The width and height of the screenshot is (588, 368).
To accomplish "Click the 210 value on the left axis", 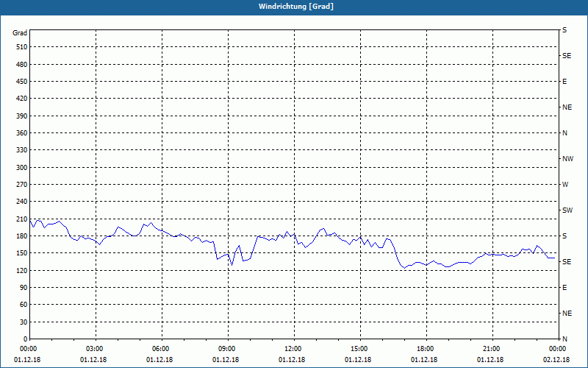I will pyautogui.click(x=22, y=219).
